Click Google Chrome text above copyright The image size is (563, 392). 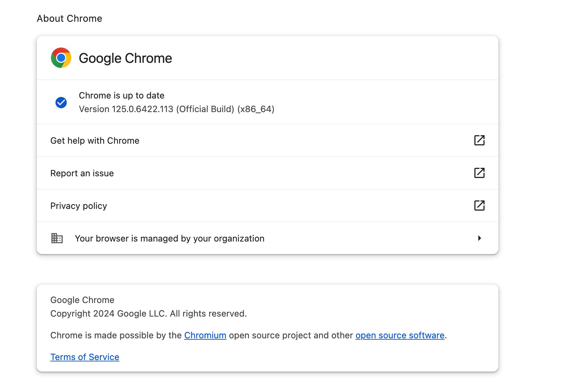[82, 300]
